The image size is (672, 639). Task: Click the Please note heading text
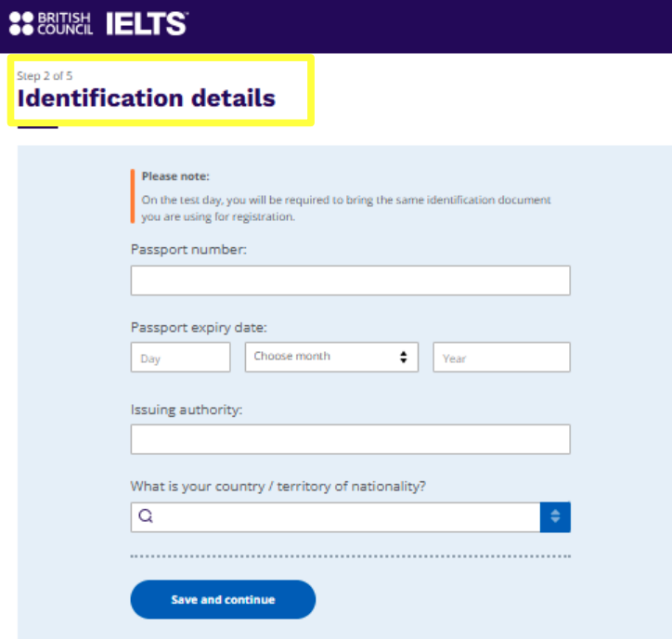[x=175, y=176]
